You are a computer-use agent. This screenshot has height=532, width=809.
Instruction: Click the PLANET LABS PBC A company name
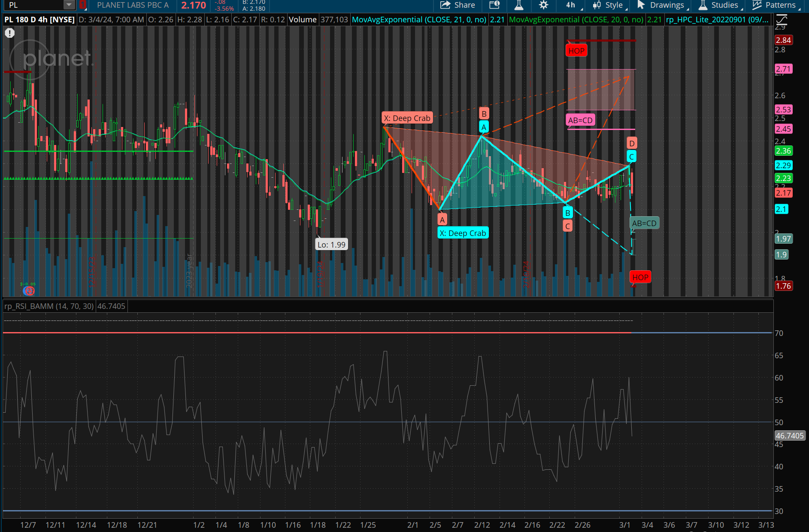pos(133,5)
